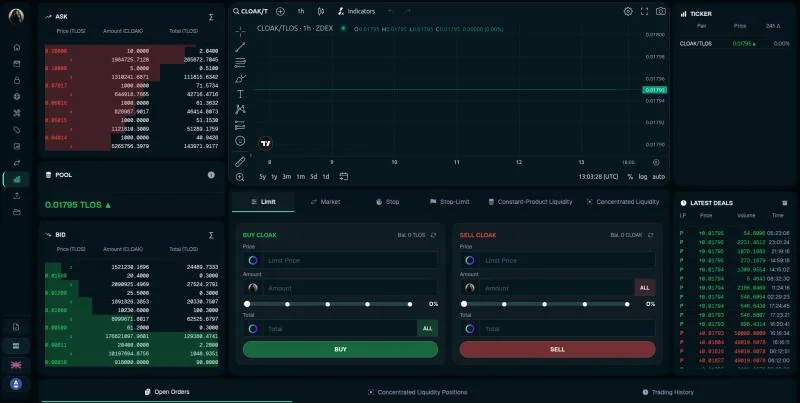
Task: Open the 1h interval dropdown
Action: point(301,11)
